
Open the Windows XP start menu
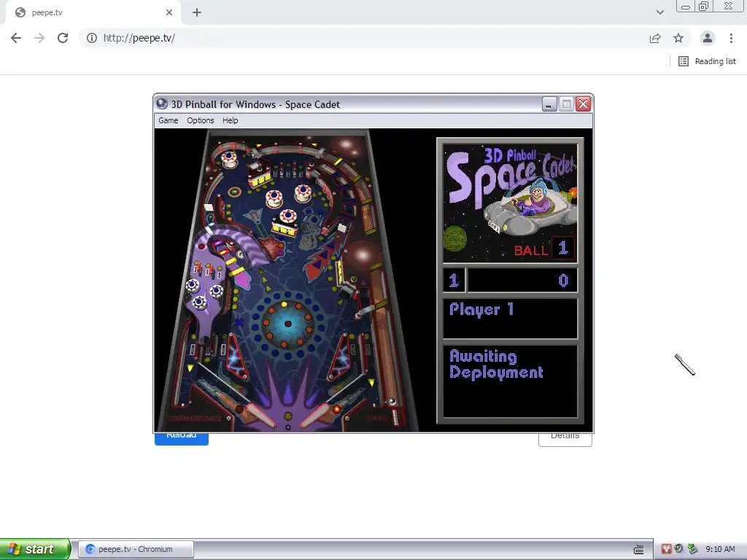point(35,549)
